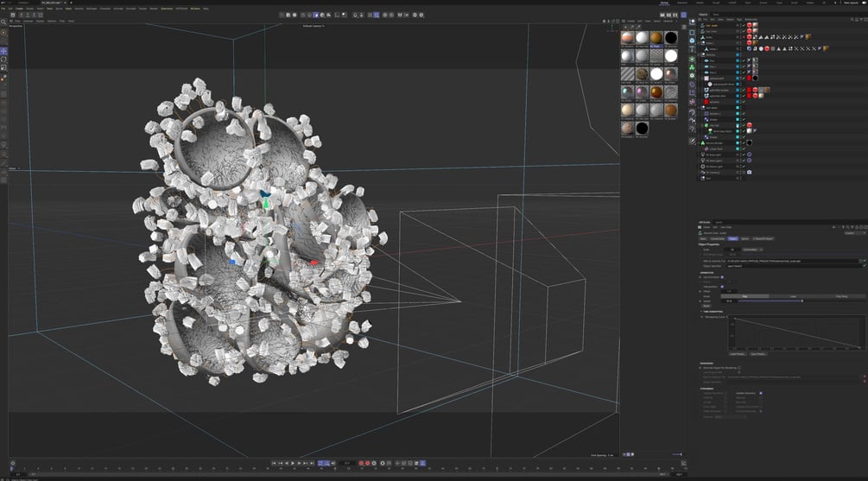Toggle the Interpolation checkbox
868x481 pixels.
pos(722,287)
